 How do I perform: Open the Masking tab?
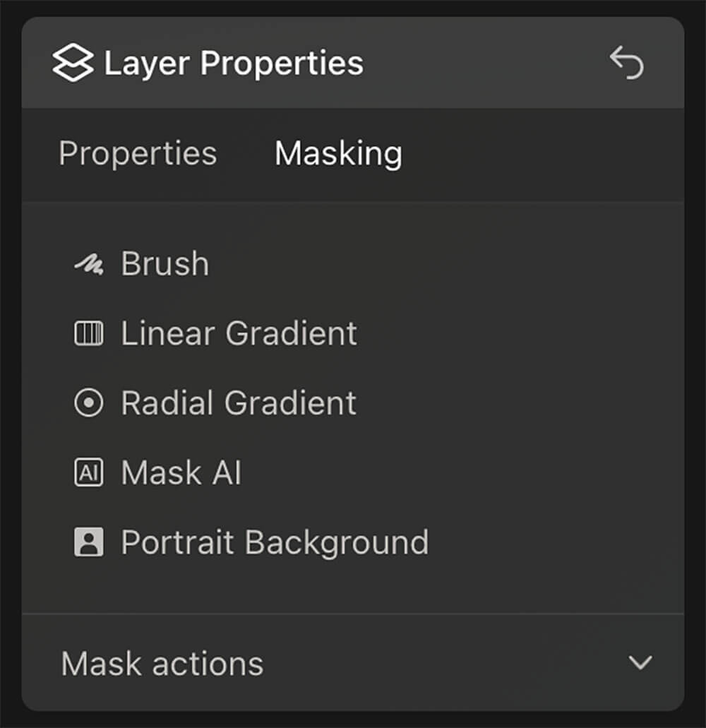click(338, 154)
